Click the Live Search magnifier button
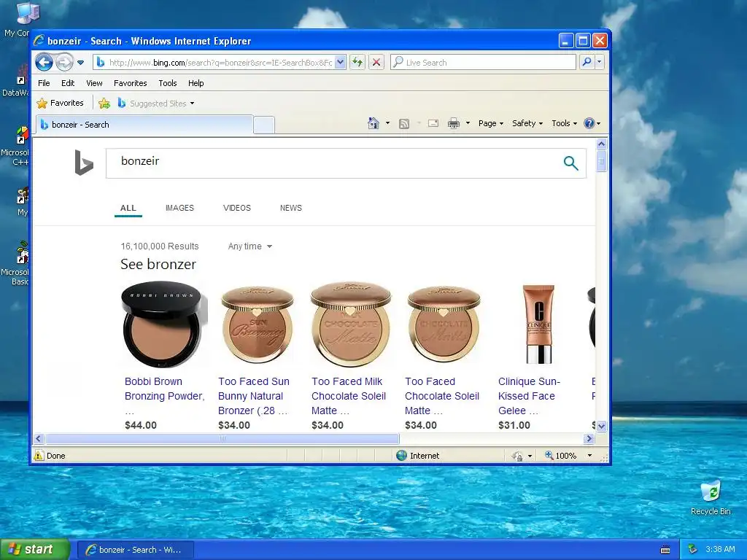This screenshot has width=747, height=560. click(x=587, y=63)
